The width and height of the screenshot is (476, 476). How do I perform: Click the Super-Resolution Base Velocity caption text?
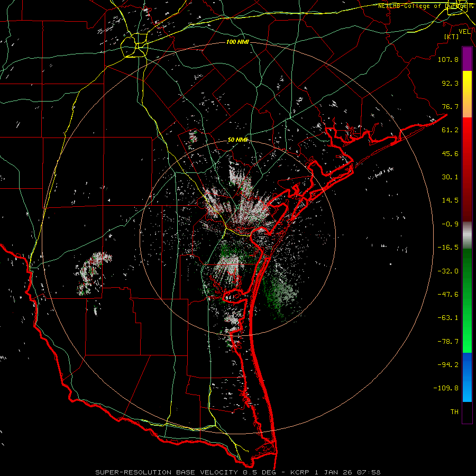click(238, 472)
